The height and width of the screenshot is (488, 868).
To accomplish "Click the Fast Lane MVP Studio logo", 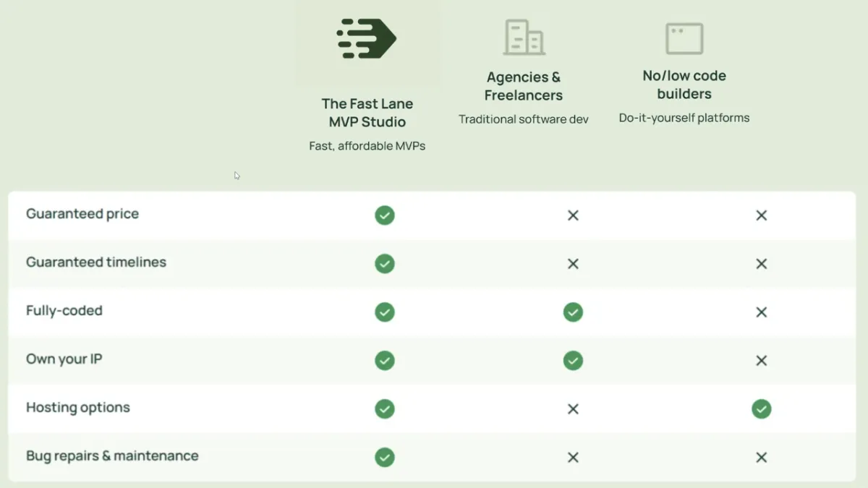I will [367, 38].
